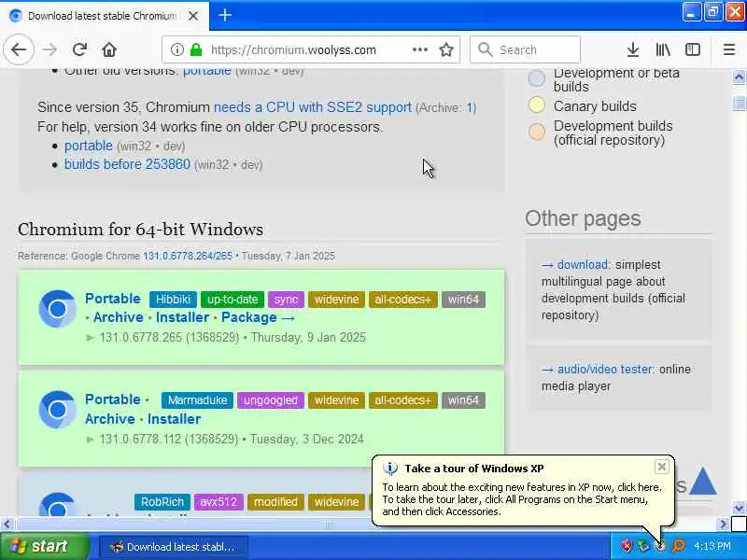Click the Development builds orange circle

pyautogui.click(x=537, y=132)
